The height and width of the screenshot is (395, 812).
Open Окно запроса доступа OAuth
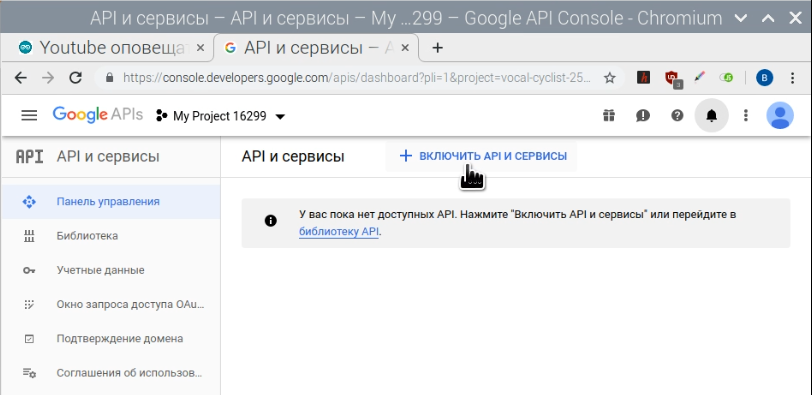[x=110, y=304]
